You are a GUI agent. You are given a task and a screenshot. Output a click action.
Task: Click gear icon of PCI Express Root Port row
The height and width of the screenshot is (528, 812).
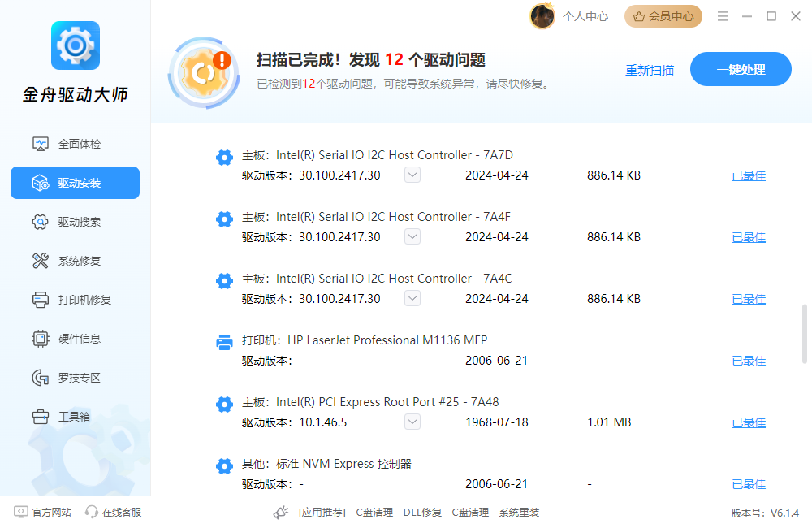[224, 404]
